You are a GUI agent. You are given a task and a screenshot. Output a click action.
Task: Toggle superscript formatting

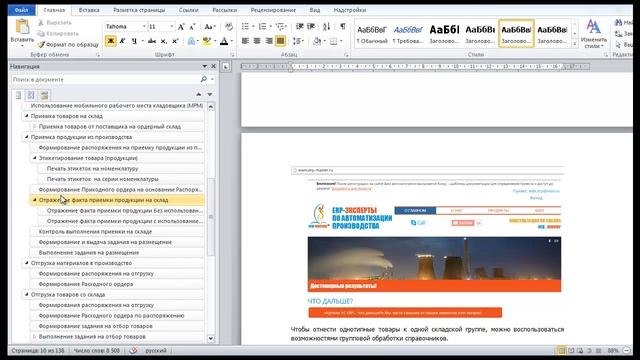tap(175, 41)
